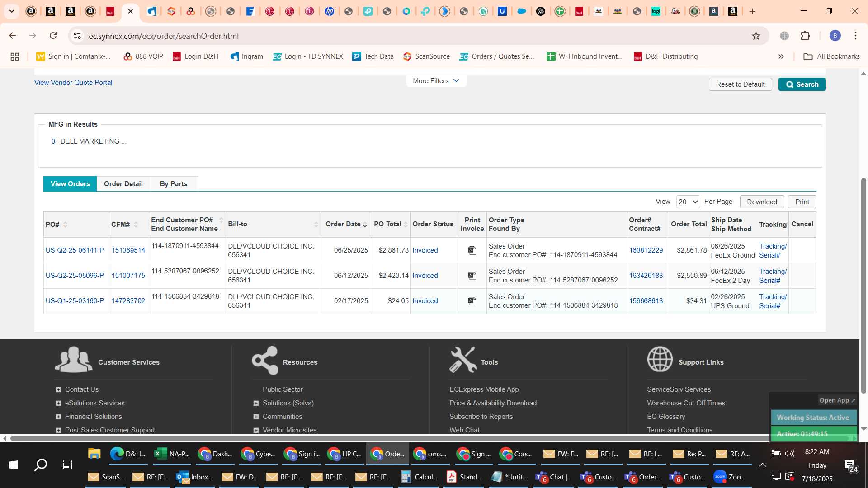
Task: Open notification center icon
Action: [850, 465]
